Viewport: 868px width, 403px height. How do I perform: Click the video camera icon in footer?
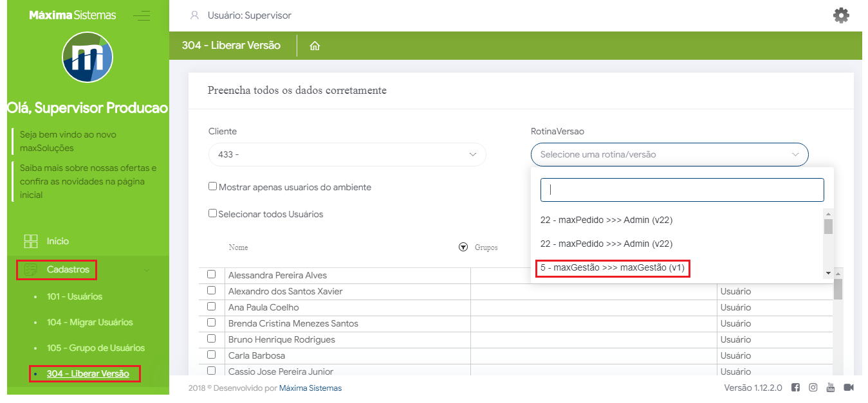click(x=849, y=388)
